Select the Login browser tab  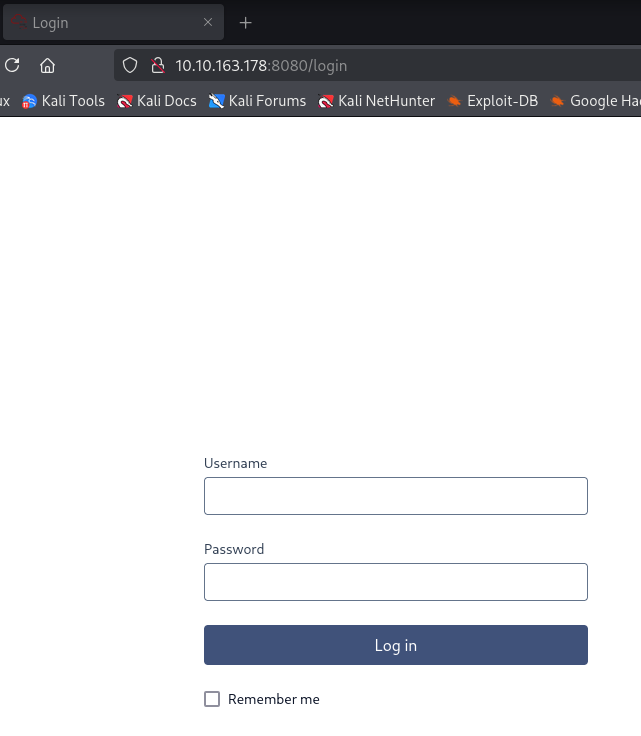(113, 22)
